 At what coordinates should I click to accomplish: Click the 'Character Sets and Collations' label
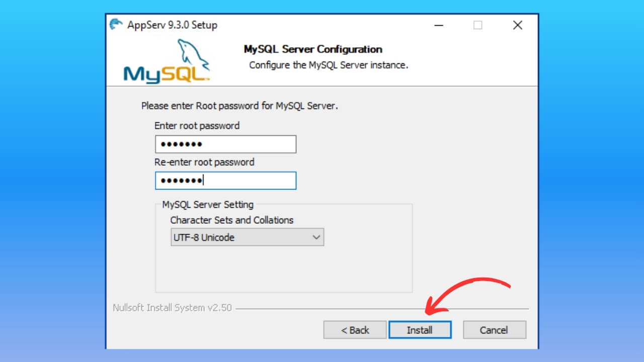tap(232, 220)
